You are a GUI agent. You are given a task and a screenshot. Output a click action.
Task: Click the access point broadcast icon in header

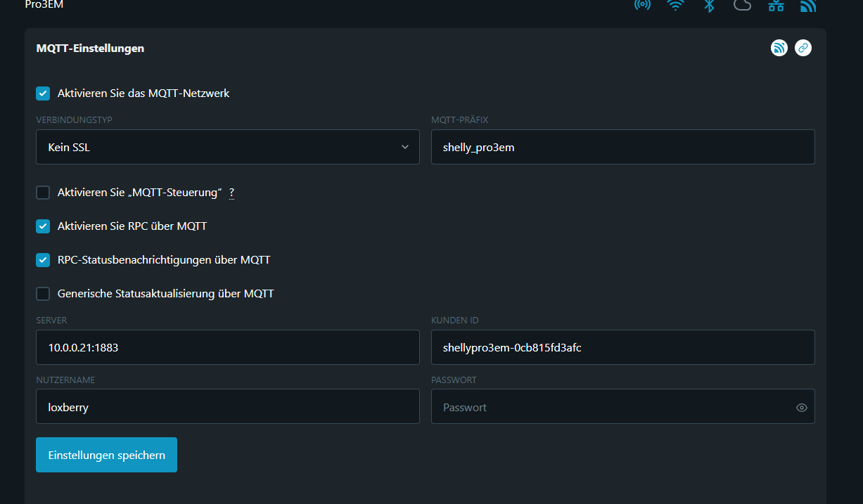tap(642, 5)
